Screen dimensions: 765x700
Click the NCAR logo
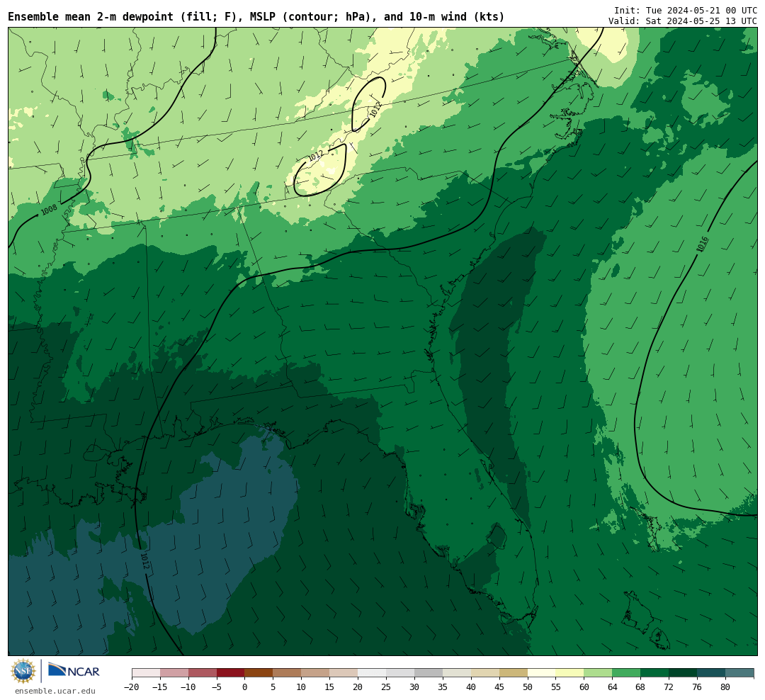coord(74,670)
